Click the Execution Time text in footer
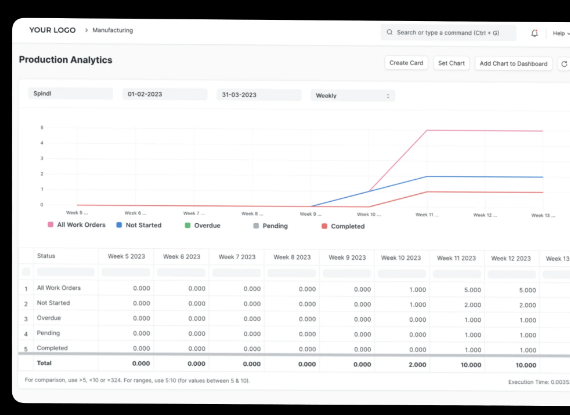 (539, 382)
